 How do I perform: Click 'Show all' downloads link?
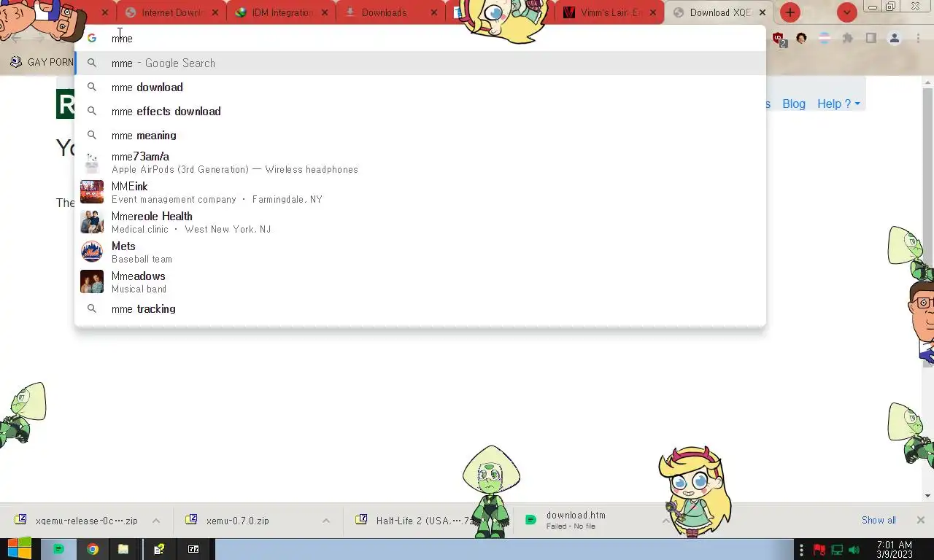coord(879,520)
